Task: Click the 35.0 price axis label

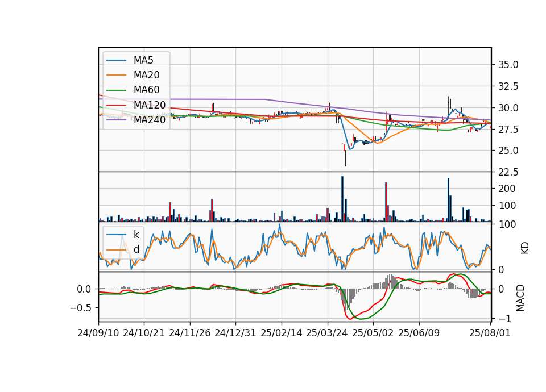Action: tap(508, 65)
